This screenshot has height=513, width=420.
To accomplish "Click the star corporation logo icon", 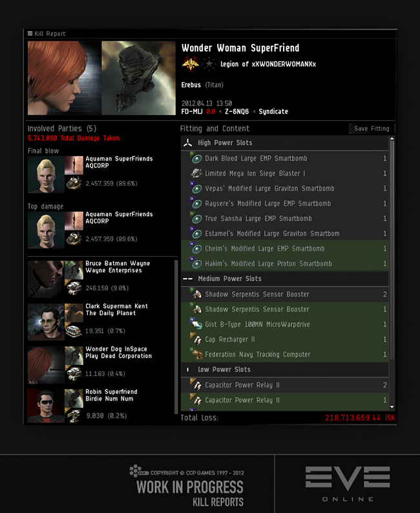I will pos(209,64).
